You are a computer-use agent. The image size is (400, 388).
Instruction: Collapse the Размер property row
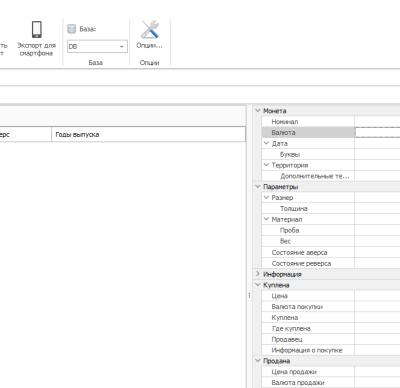tap(266, 197)
